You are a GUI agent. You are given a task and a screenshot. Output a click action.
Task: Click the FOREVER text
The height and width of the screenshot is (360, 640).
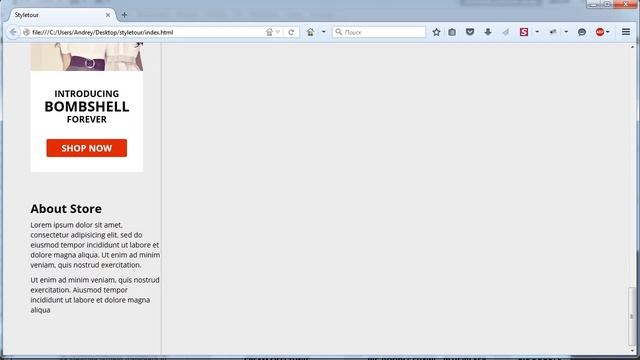click(x=87, y=120)
